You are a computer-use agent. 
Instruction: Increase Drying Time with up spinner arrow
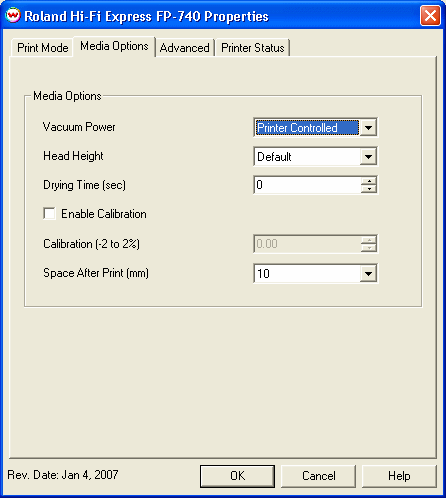(369, 181)
